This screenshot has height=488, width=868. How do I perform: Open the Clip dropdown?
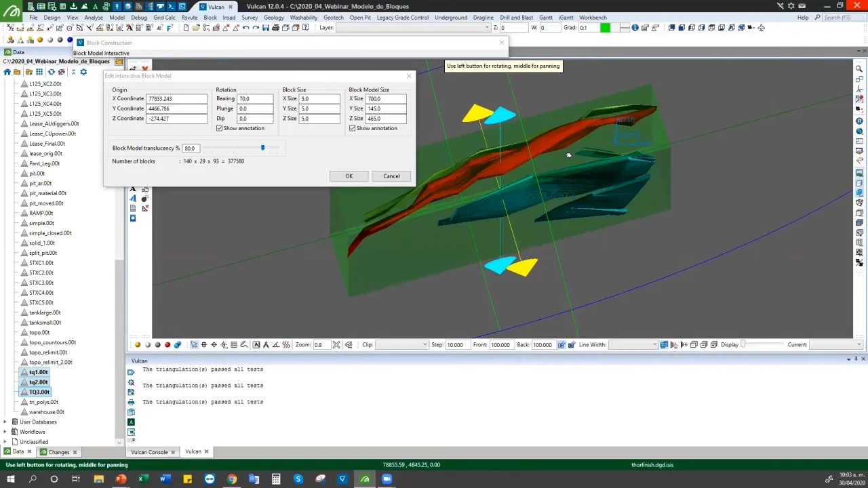point(425,345)
